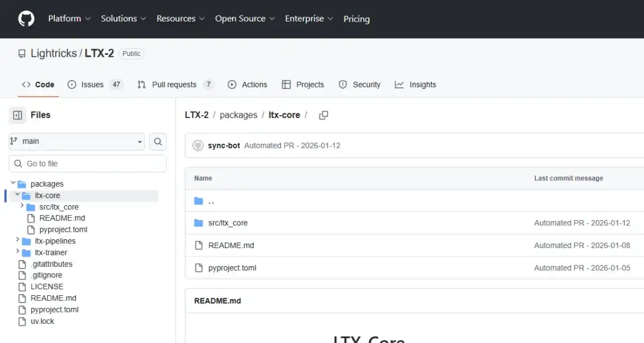Click the file icon of LICENSE in tree
The width and height of the screenshot is (644, 343).
coord(22,287)
